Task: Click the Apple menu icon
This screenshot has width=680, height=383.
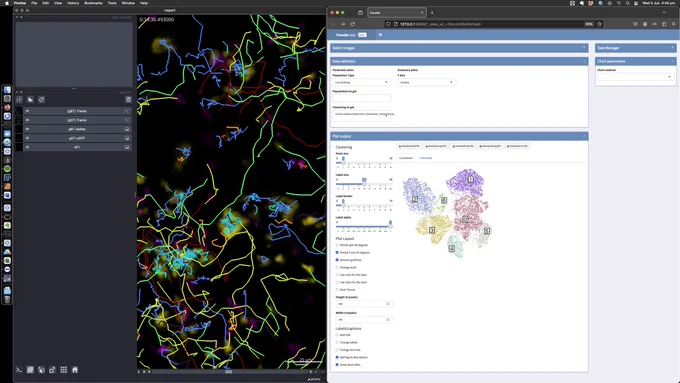Action: 7,3
